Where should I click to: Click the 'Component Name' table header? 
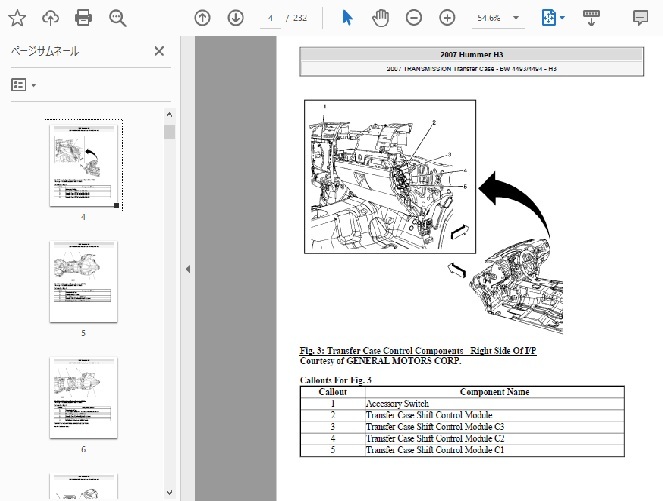pyautogui.click(x=494, y=392)
